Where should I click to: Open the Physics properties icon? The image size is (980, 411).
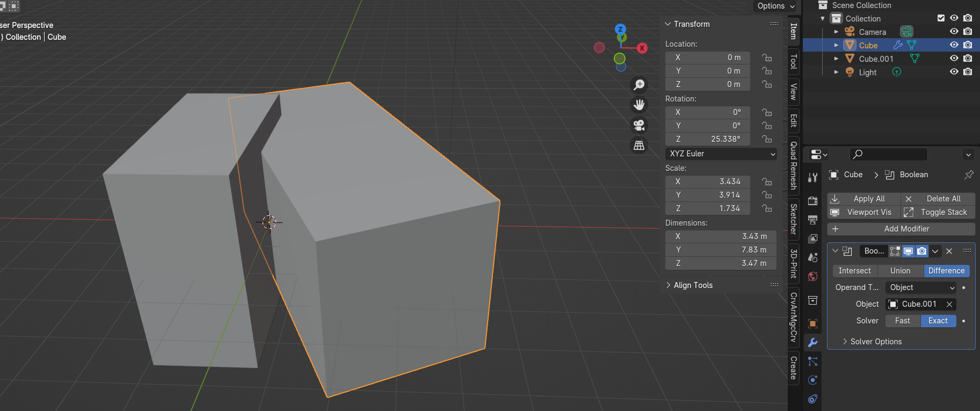[813, 380]
